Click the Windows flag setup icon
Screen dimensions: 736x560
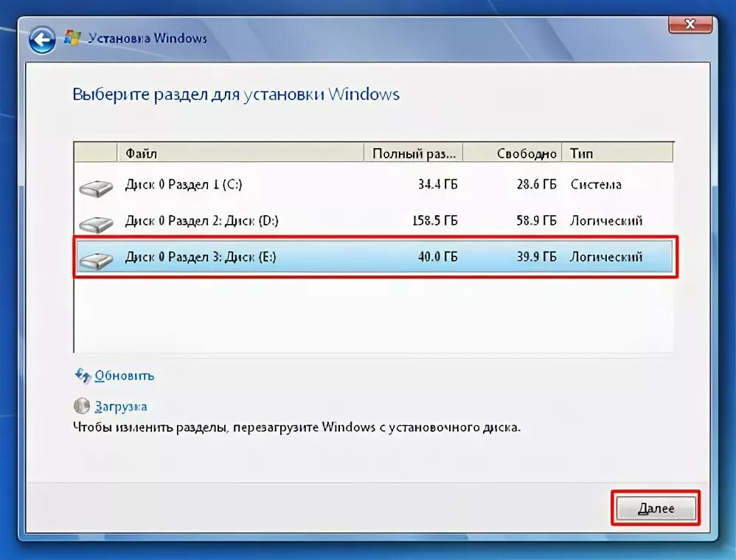click(72, 38)
